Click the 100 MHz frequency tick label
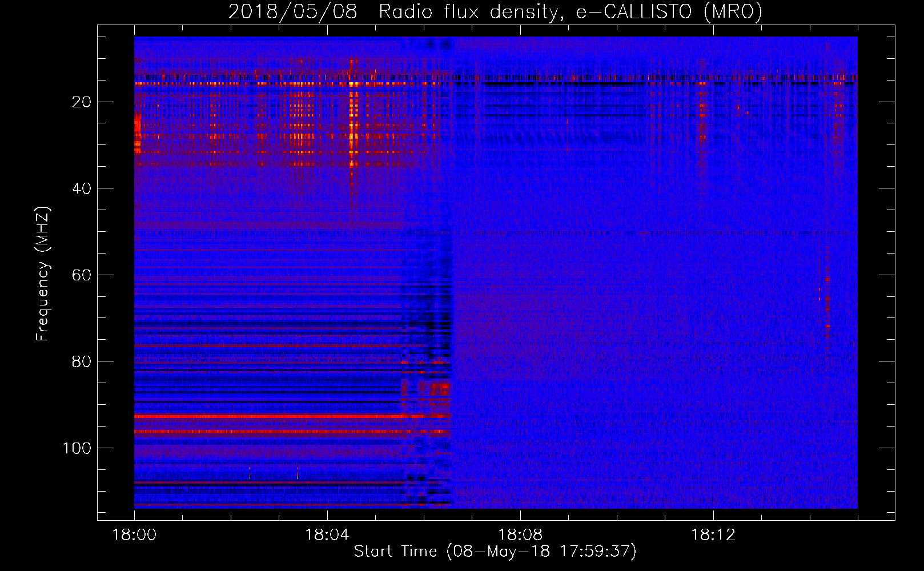This screenshot has height=571, width=924. coord(77,448)
